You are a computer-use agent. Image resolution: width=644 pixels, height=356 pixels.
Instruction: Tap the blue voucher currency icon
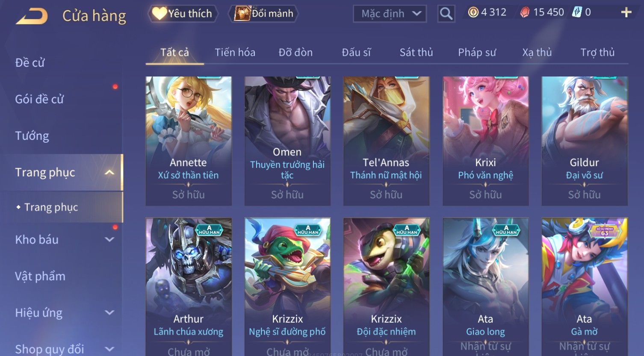point(577,12)
